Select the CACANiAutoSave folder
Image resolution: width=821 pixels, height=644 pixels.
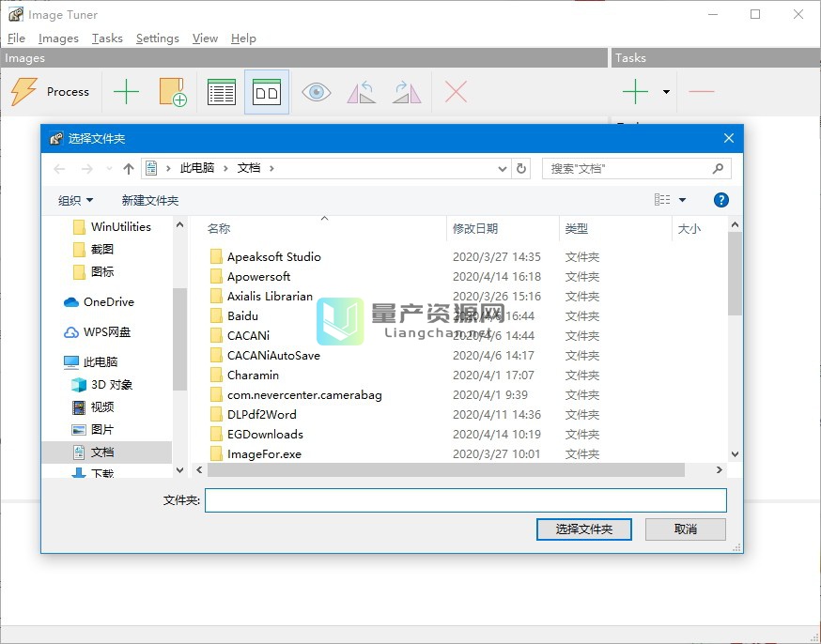[265, 356]
